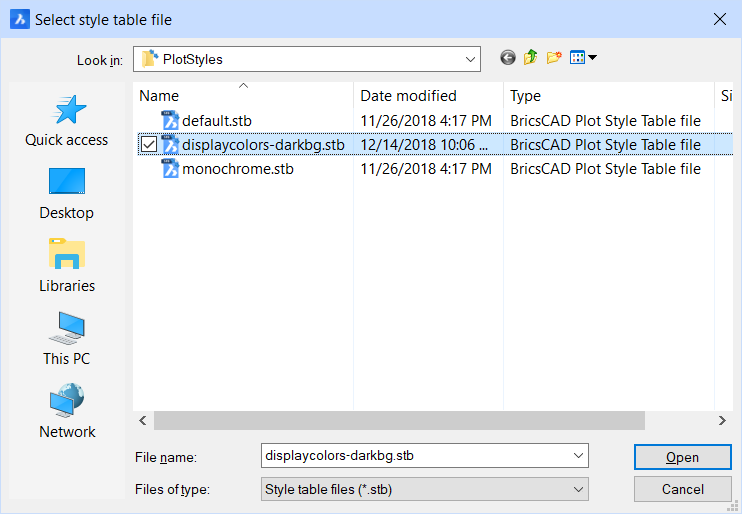742x514 pixels.
Task: Navigate to This PC
Action: point(67,339)
